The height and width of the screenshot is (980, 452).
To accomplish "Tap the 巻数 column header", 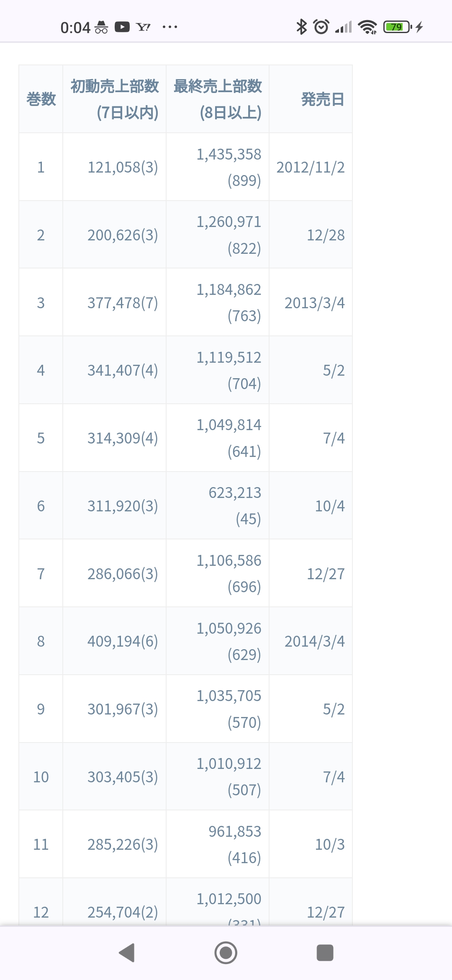I will point(41,99).
